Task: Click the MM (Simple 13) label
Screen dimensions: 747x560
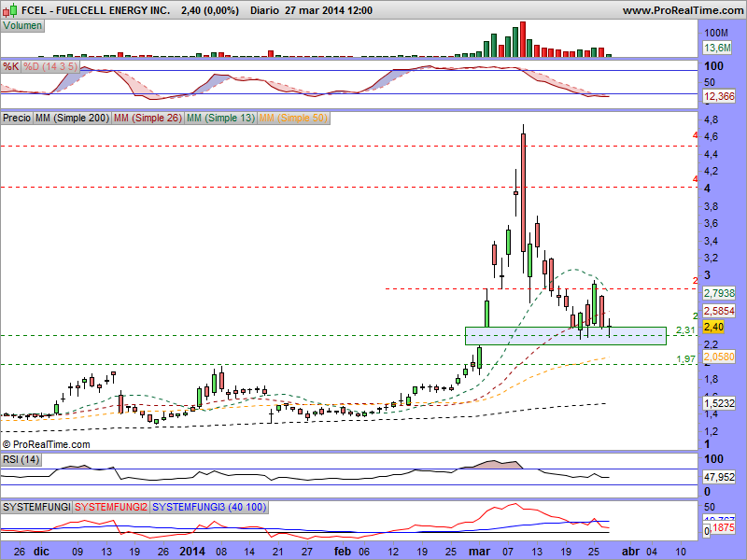Action: pos(220,118)
